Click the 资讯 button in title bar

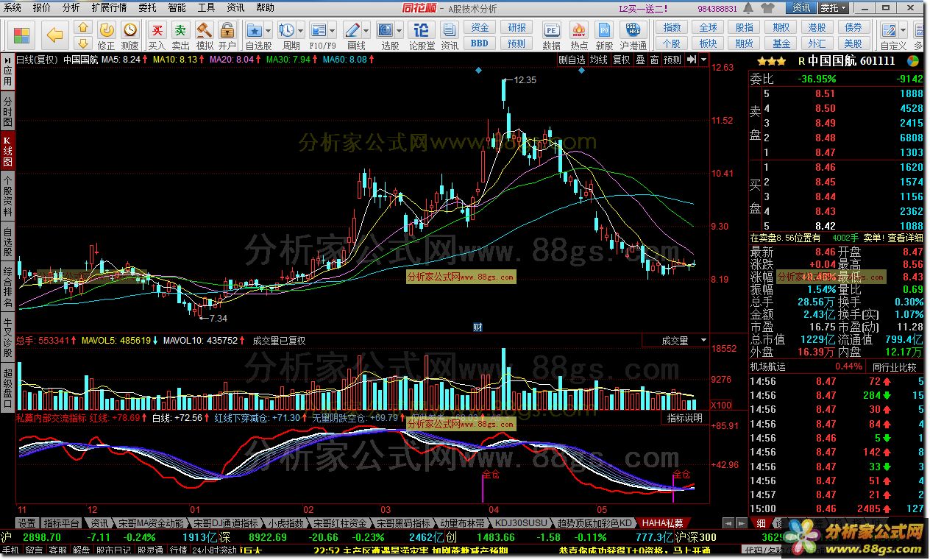pos(801,8)
